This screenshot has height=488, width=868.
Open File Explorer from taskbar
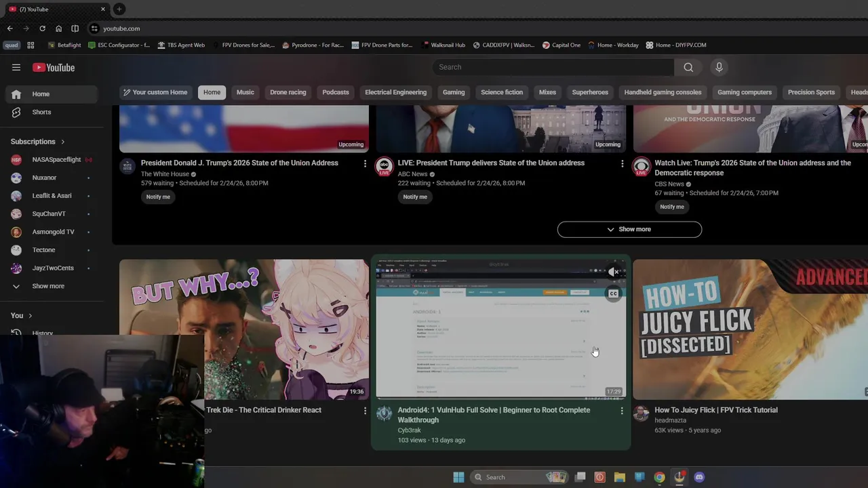pyautogui.click(x=619, y=477)
